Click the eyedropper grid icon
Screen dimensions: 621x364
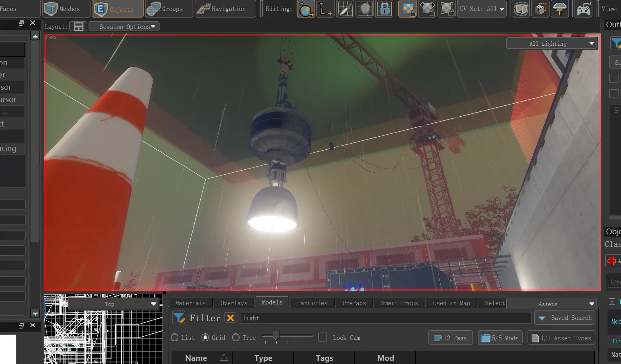345,9
